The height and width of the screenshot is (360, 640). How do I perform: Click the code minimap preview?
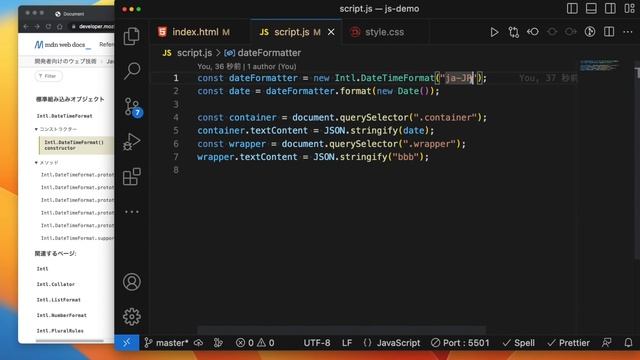click(x=599, y=65)
